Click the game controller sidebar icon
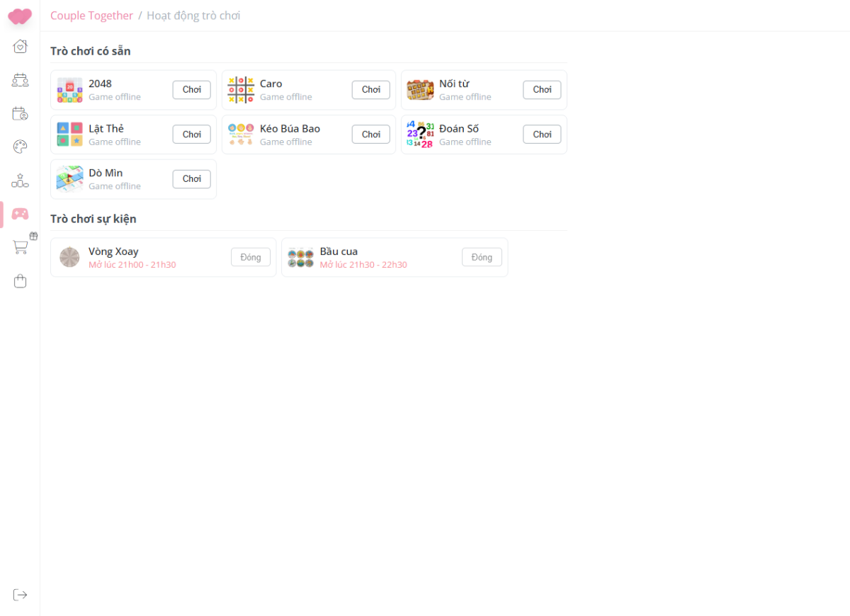 click(x=20, y=214)
